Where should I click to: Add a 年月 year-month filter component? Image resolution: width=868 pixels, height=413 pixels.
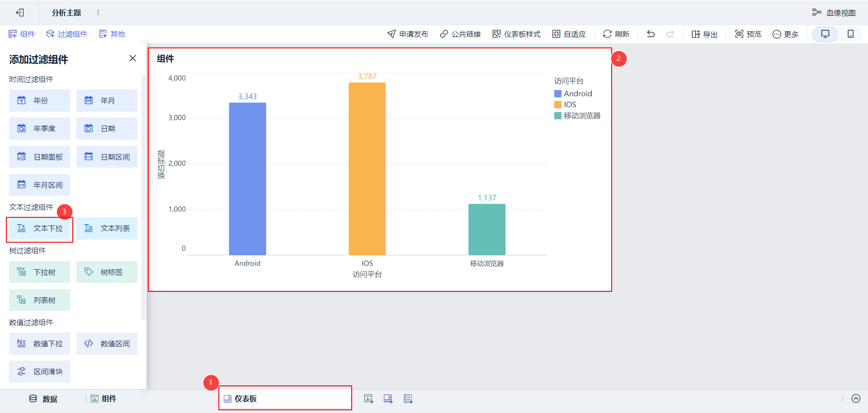[x=107, y=100]
